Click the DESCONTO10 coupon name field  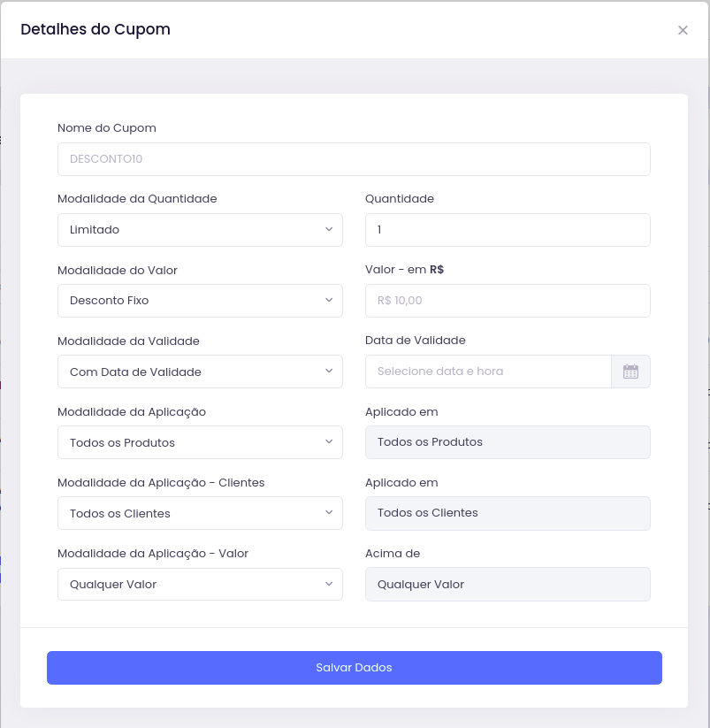click(354, 159)
